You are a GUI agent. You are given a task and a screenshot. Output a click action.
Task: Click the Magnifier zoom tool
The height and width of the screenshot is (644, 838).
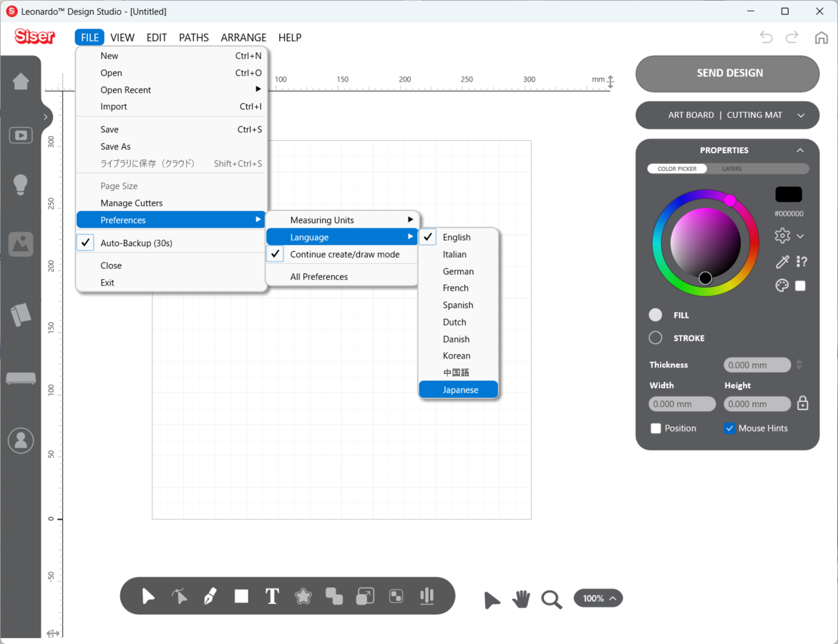pos(551,600)
